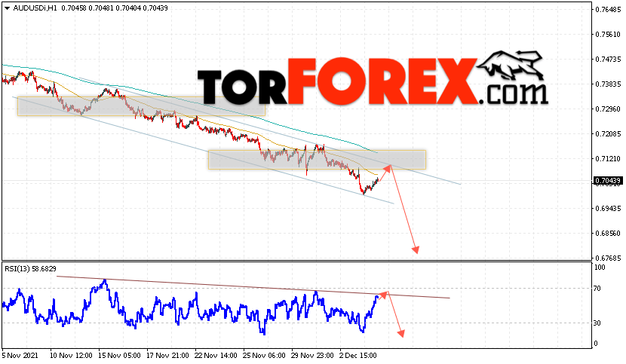The image size is (626, 364).
Task: Click the RSI scale value 100
Action: click(x=600, y=268)
